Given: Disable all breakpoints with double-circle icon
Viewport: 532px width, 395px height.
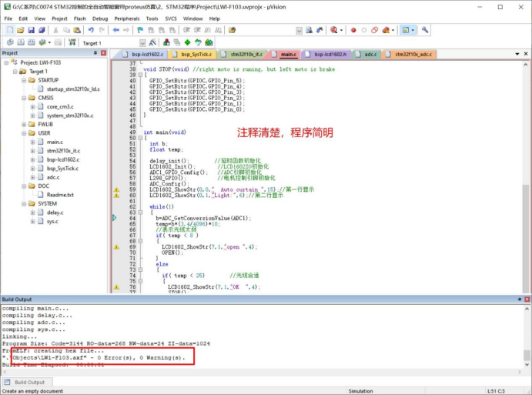Looking at the screenshot, I should [x=375, y=30].
